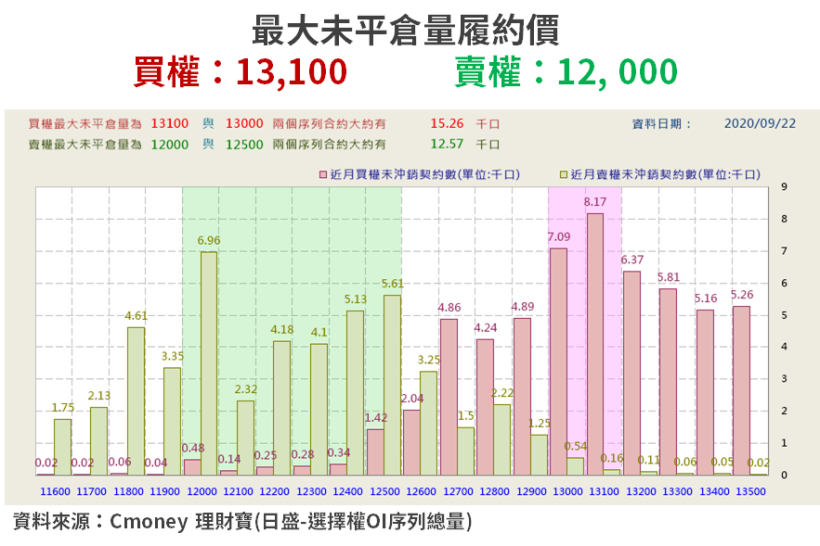Click the data label 4.18

coord(282,330)
